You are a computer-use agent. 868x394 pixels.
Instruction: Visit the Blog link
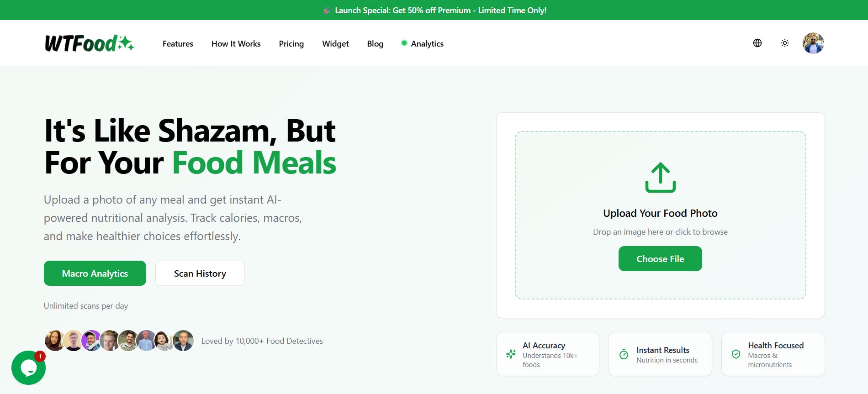click(x=375, y=44)
